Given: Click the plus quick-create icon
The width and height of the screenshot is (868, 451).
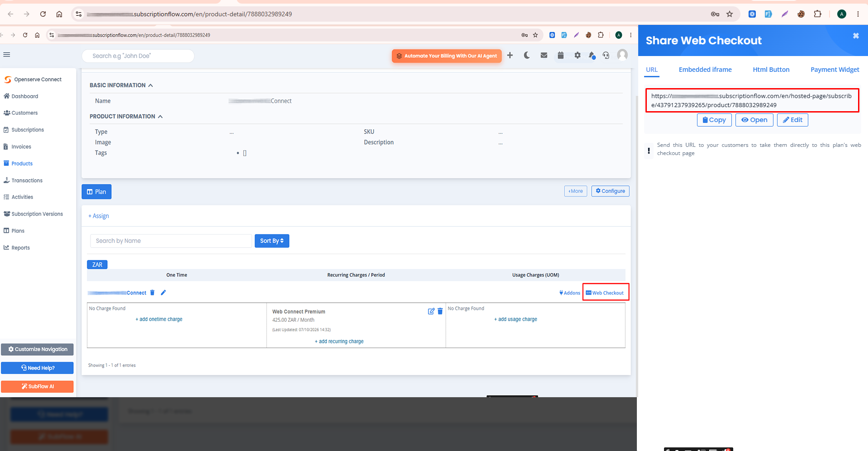Looking at the screenshot, I should click(x=510, y=55).
